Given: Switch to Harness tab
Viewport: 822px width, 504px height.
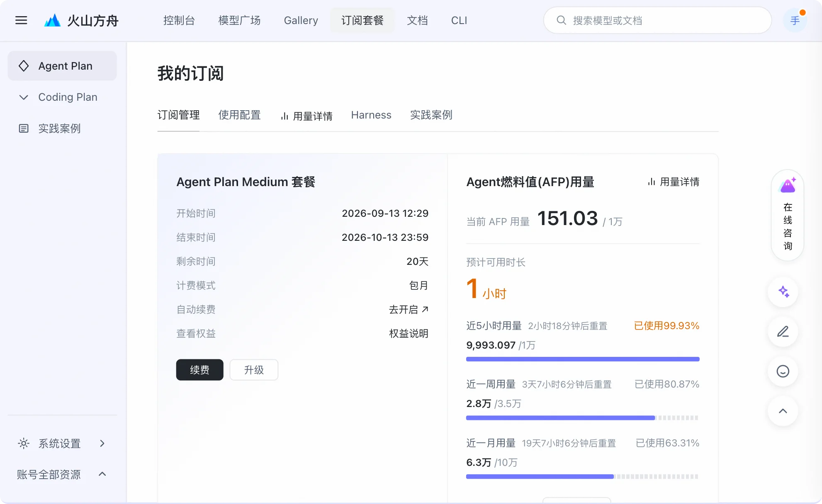Looking at the screenshot, I should click(x=371, y=115).
